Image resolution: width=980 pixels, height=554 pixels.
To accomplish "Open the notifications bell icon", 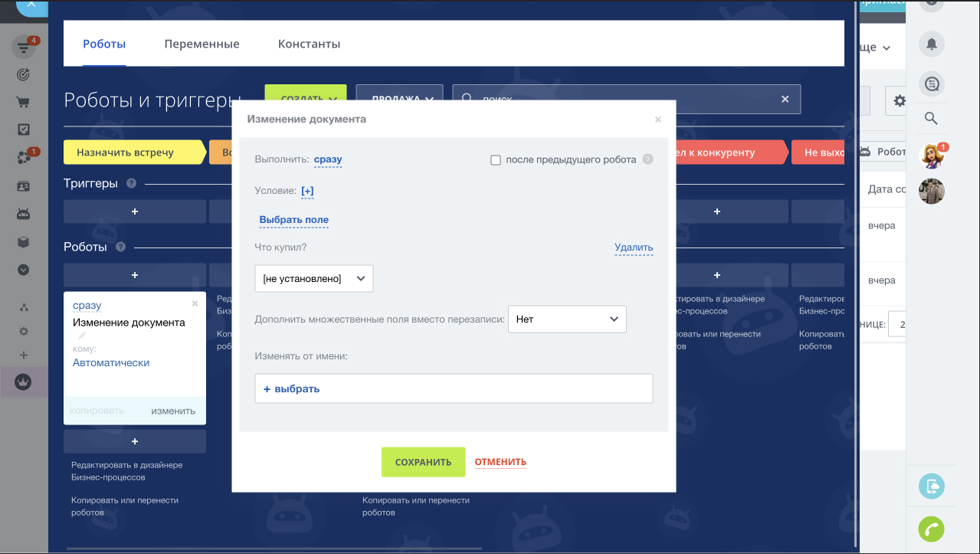I will 932,44.
